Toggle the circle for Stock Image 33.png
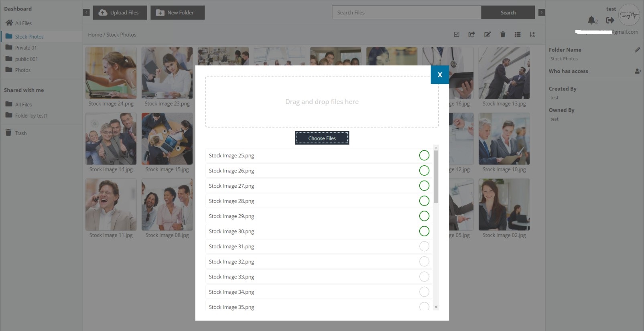This screenshot has height=331, width=644. coord(424,277)
